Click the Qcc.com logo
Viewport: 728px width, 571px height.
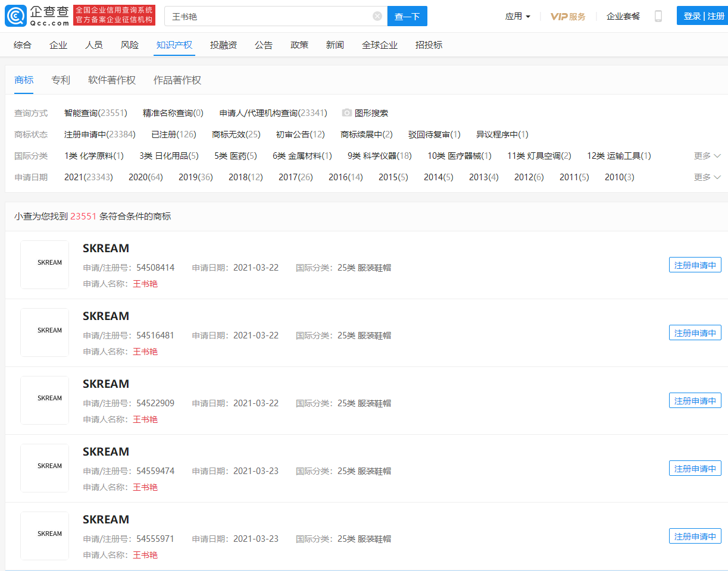[x=38, y=15]
